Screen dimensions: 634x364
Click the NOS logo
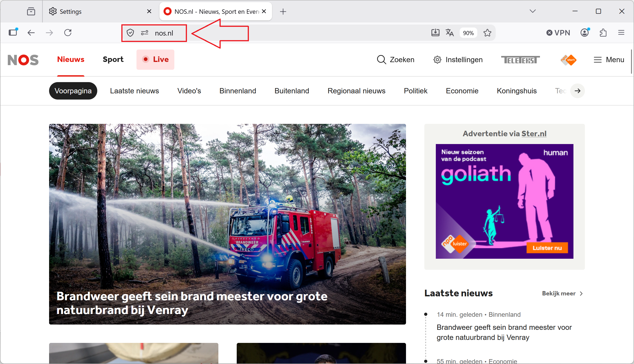pos(23,60)
